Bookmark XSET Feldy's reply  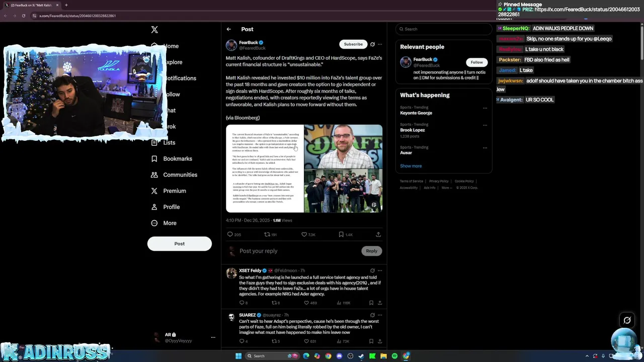click(x=371, y=303)
